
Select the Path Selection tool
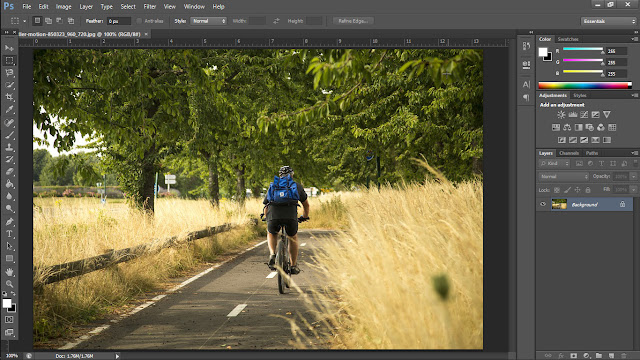coord(9,246)
